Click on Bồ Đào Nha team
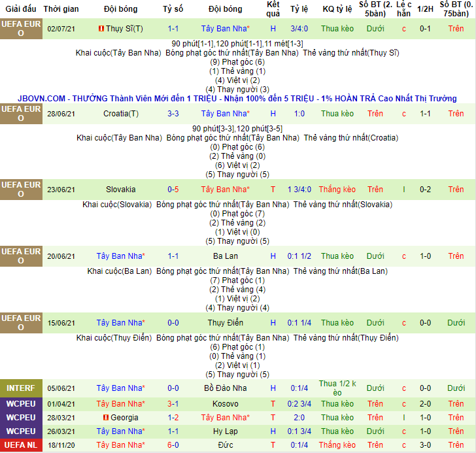Image resolution: width=476 pixels, height=453 pixels. pyautogui.click(x=225, y=388)
